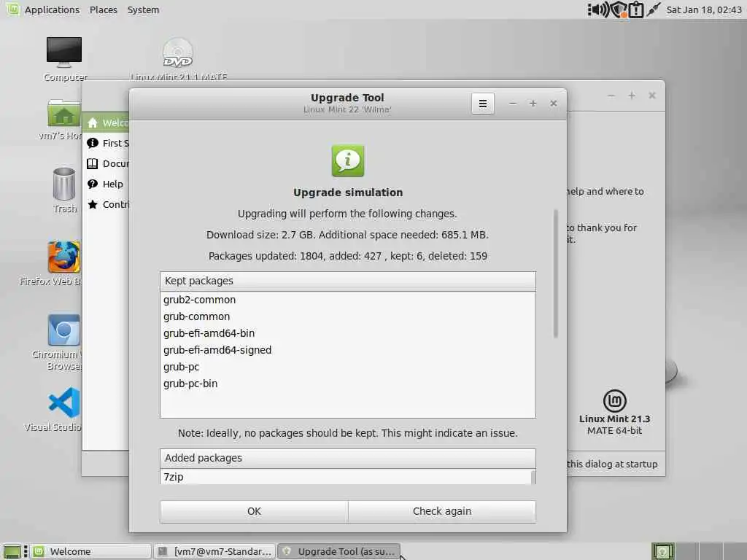This screenshot has height=560, width=747.
Task: Maximize the Upgrade Tool window
Action: coord(533,104)
